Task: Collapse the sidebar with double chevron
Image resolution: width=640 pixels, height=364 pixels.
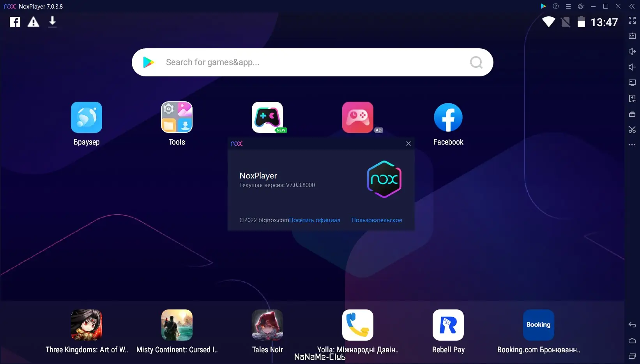Action: [x=632, y=6]
